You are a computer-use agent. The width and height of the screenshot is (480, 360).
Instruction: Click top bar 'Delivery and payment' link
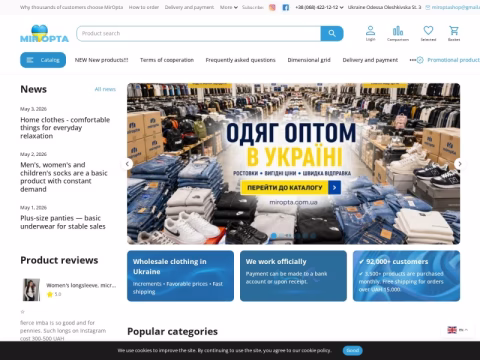coord(189,7)
